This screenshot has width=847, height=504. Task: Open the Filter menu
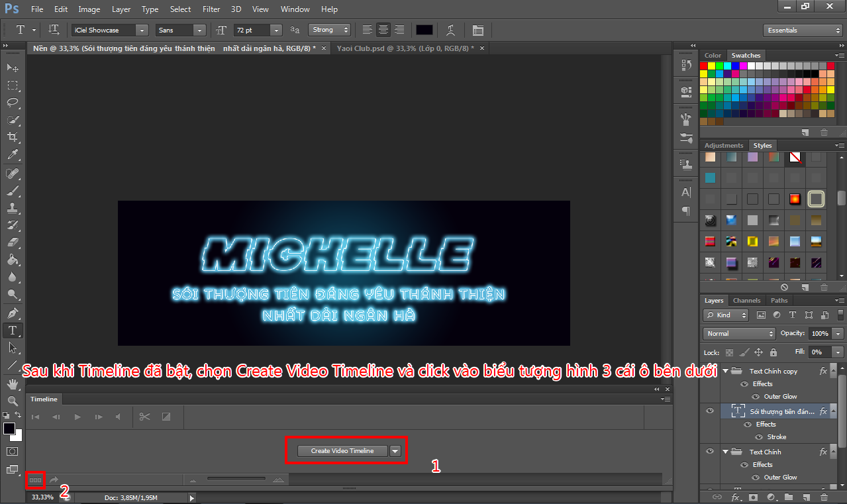[211, 9]
